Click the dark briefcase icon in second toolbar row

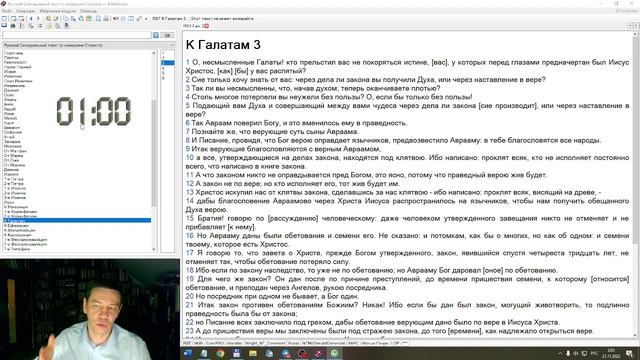[13, 26]
